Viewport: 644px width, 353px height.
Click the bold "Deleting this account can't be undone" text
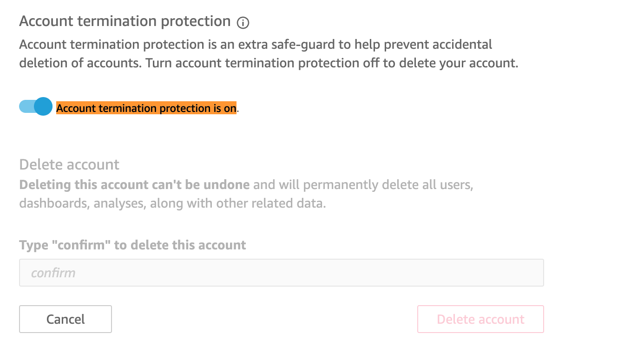coord(135,185)
